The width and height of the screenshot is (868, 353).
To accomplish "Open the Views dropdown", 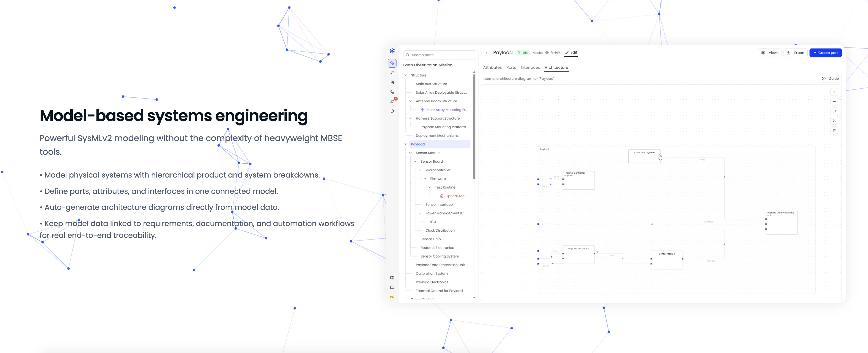I will pos(770,53).
